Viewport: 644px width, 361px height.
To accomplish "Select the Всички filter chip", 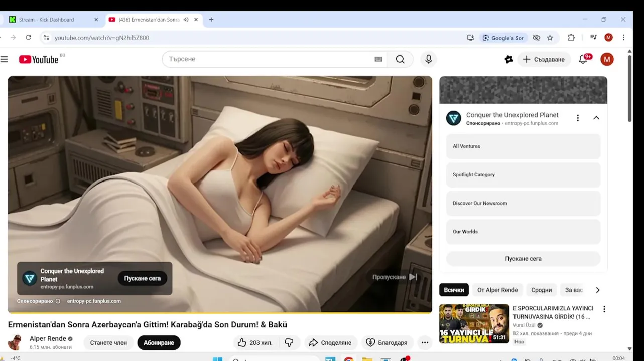I will click(454, 290).
